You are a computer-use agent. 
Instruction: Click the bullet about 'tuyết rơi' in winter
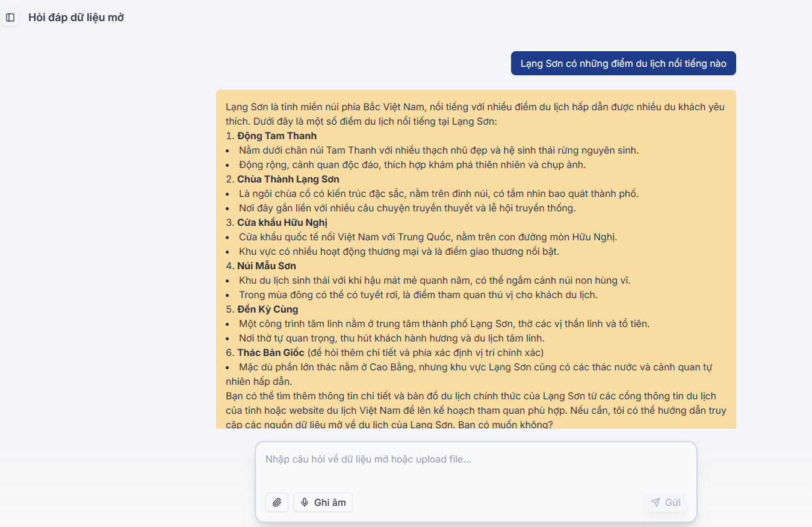pos(418,295)
